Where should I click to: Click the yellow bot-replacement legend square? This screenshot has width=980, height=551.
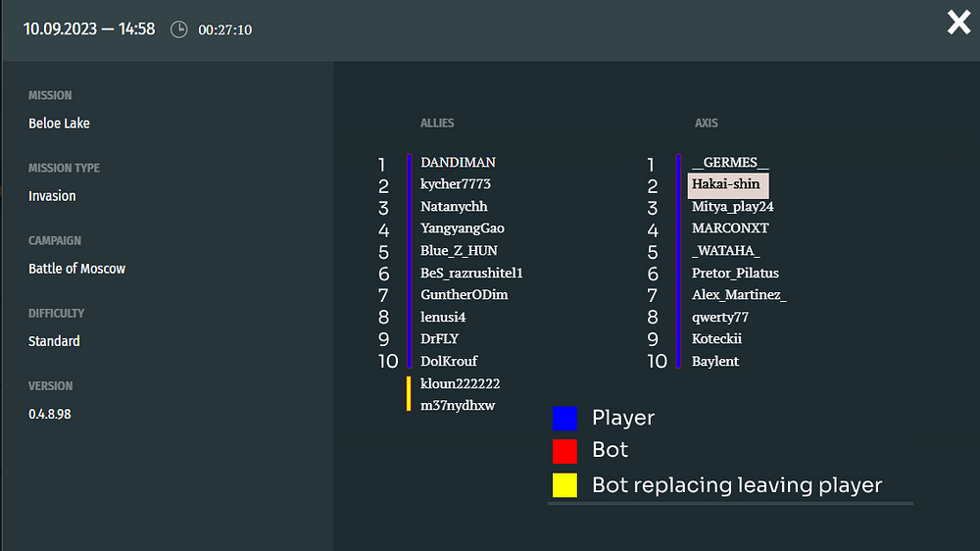point(564,485)
